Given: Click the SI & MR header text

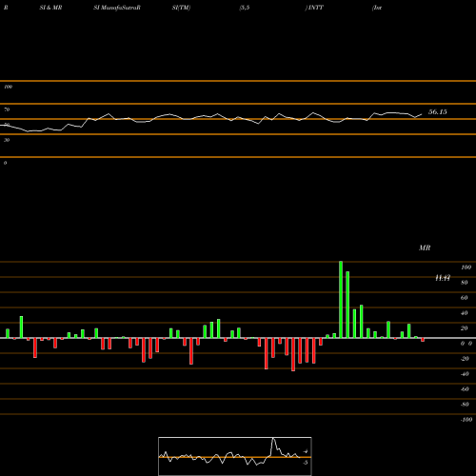Looking at the screenshot, I should coord(50,8).
